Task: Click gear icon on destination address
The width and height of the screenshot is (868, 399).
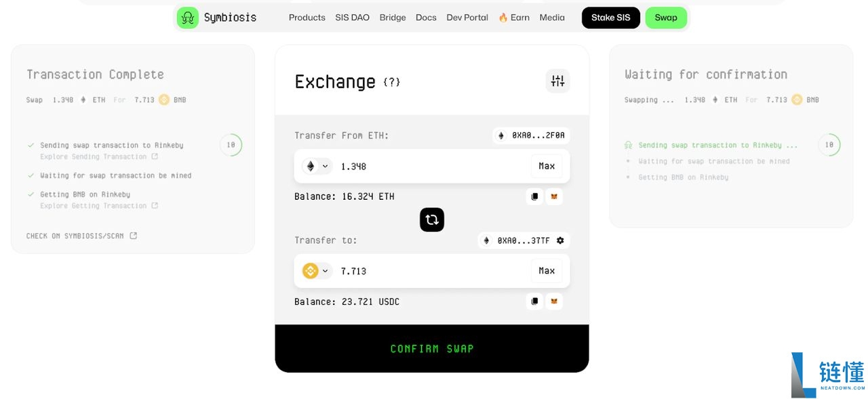Action: (560, 240)
